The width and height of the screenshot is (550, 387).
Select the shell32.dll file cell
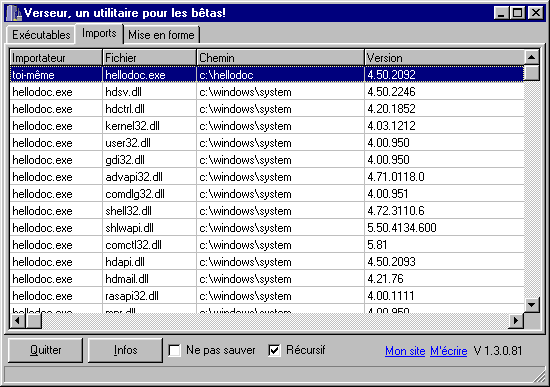tap(149, 211)
